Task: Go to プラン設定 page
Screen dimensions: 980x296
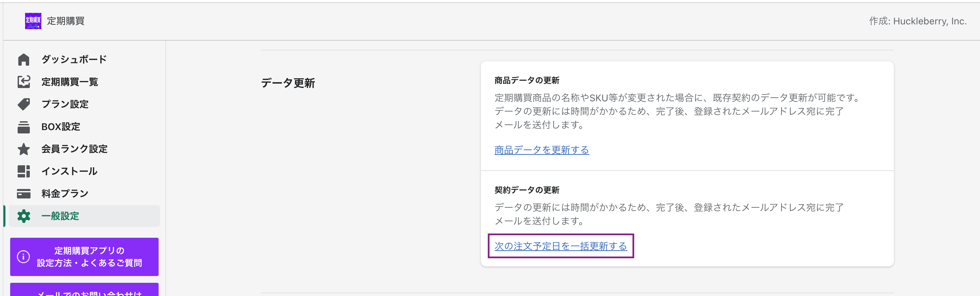Action: point(65,104)
